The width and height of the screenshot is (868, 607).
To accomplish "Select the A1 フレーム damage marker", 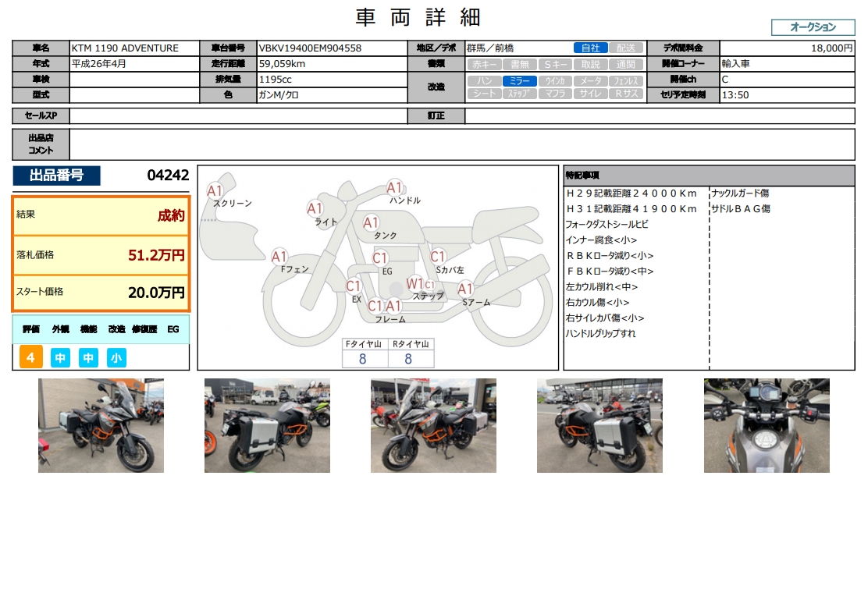I will pos(393,305).
